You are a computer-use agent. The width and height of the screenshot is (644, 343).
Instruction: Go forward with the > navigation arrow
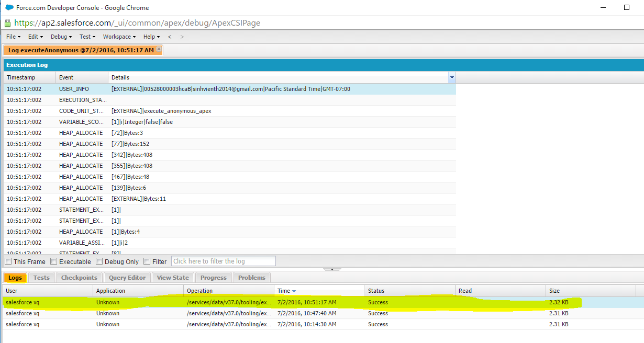tap(182, 37)
